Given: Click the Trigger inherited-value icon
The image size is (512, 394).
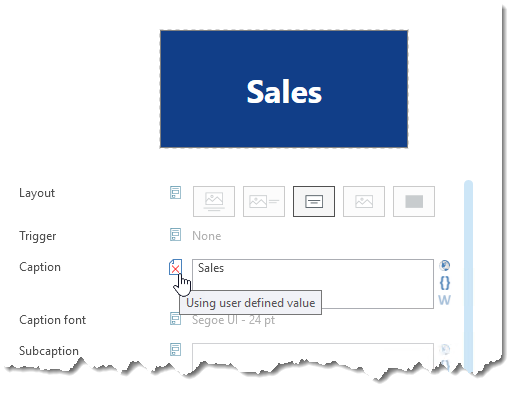Looking at the screenshot, I should 175,235.
